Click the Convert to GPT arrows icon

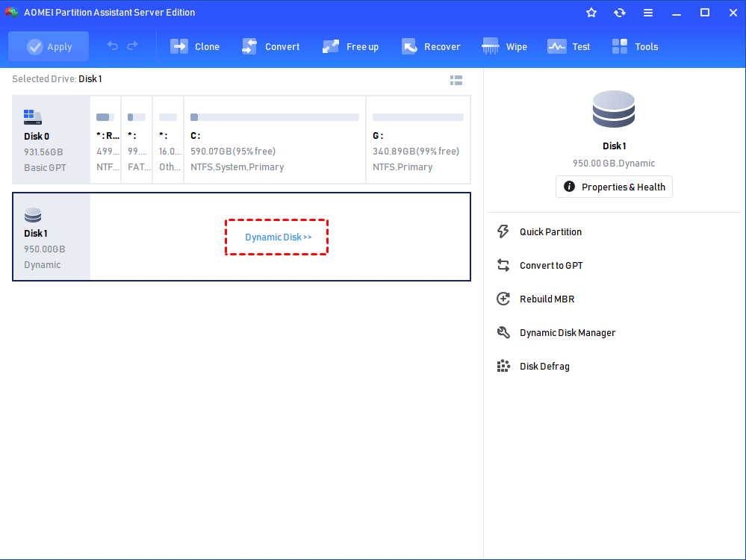click(503, 265)
